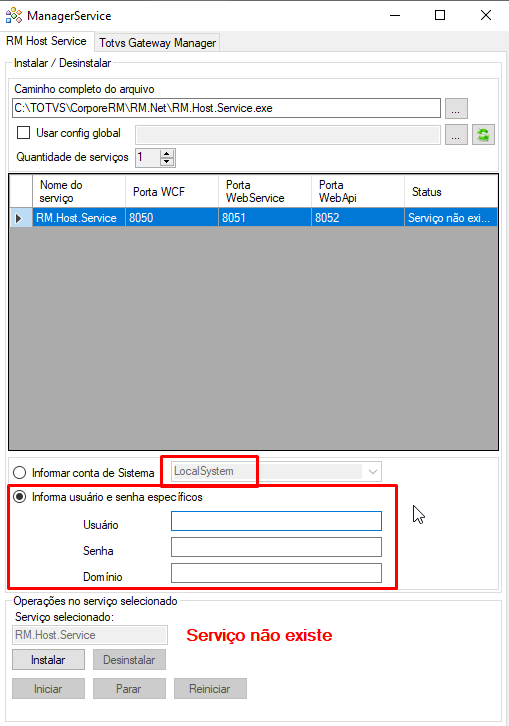Click the Porta WebApi column header
This screenshot has height=726, width=509.
(358, 191)
